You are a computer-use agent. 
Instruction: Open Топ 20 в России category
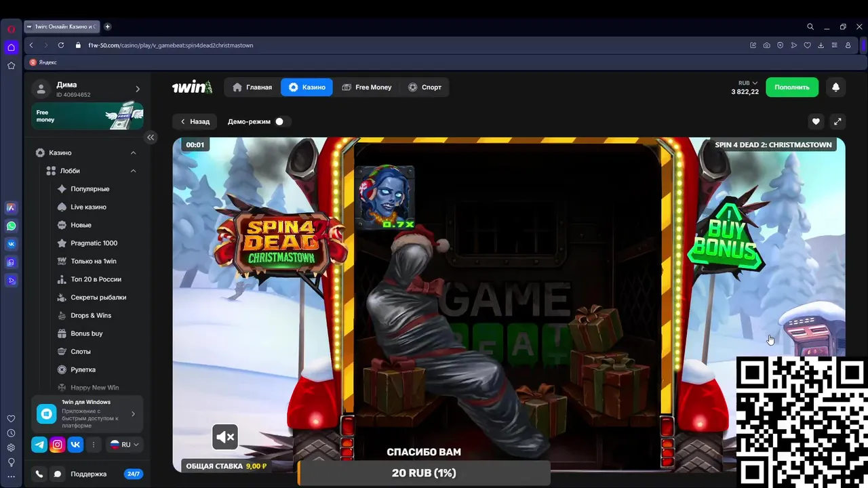[96, 279]
